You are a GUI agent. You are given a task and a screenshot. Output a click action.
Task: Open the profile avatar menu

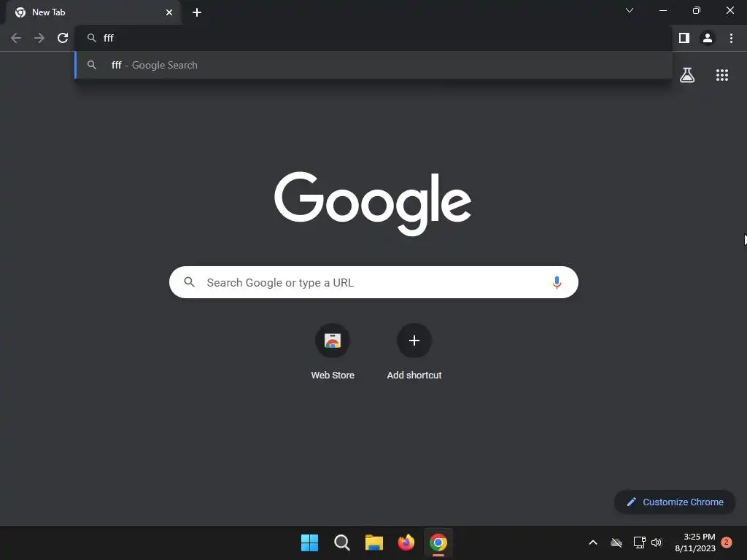coord(708,38)
